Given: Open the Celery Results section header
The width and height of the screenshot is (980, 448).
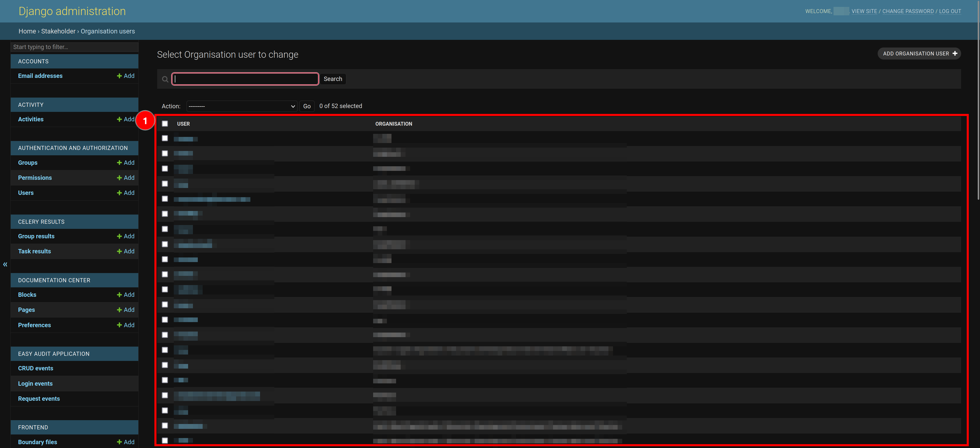Looking at the screenshot, I should (41, 222).
